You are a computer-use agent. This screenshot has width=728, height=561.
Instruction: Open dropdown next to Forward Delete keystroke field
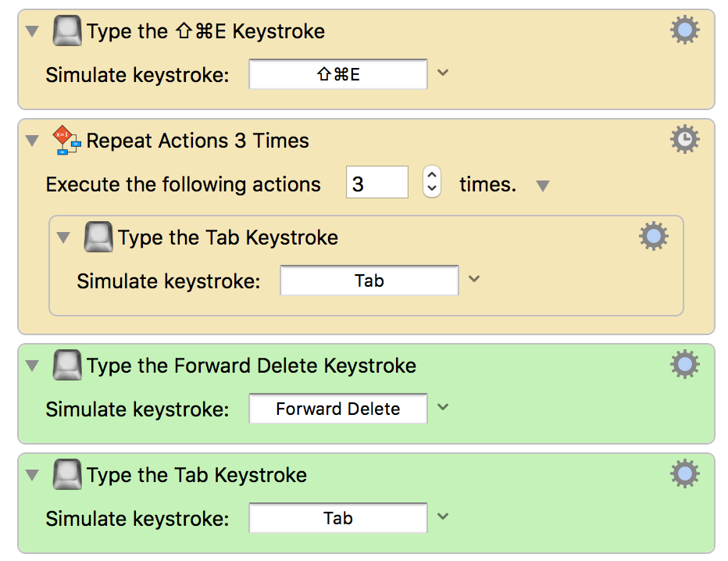(443, 407)
